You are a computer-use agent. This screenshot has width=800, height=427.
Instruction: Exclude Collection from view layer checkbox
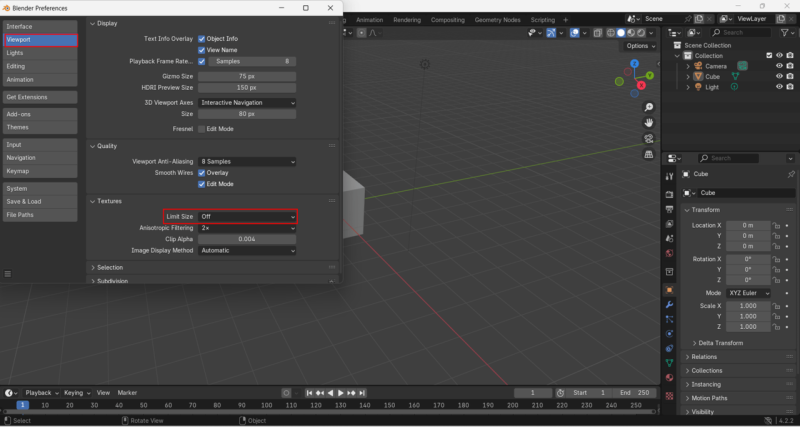[769, 56]
